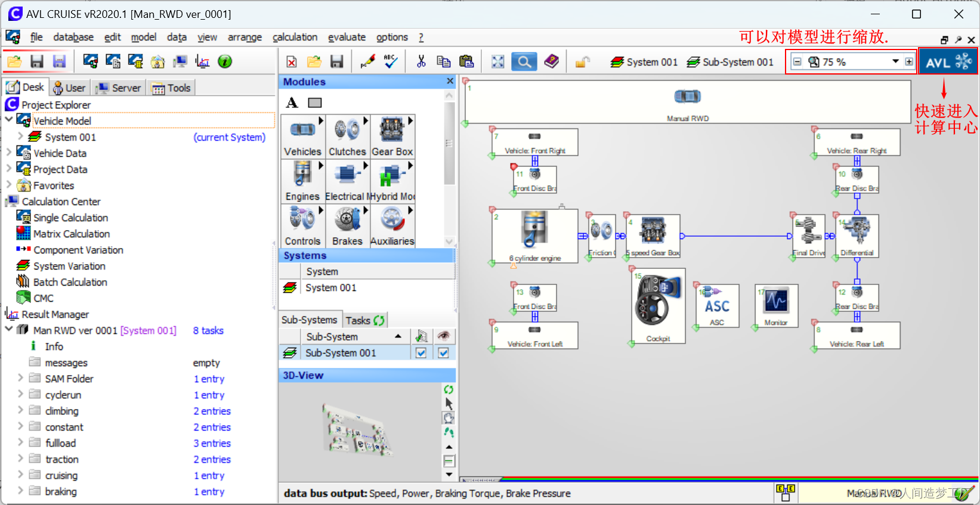This screenshot has height=505, width=980.
Task: Click the rectangle frame tool in Modules
Action: click(x=314, y=103)
